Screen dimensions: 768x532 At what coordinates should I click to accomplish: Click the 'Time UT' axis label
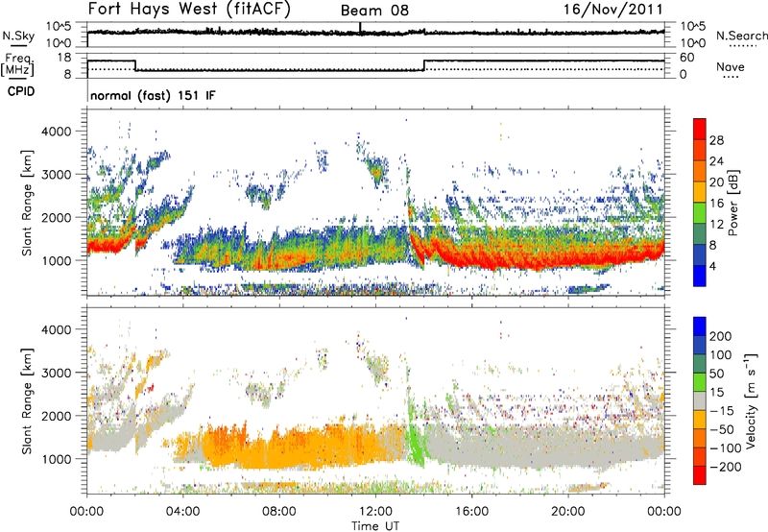tap(375, 525)
